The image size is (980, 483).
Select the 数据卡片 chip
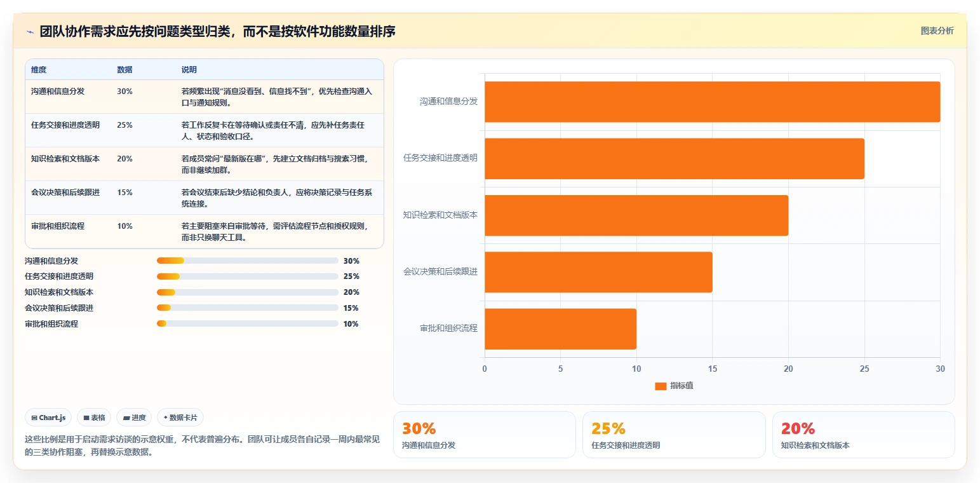coord(180,418)
